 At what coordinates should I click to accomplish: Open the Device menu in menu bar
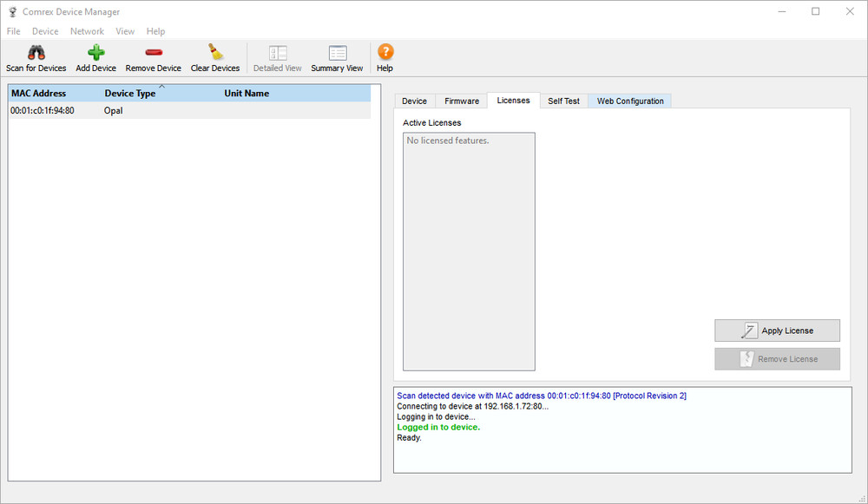click(45, 31)
